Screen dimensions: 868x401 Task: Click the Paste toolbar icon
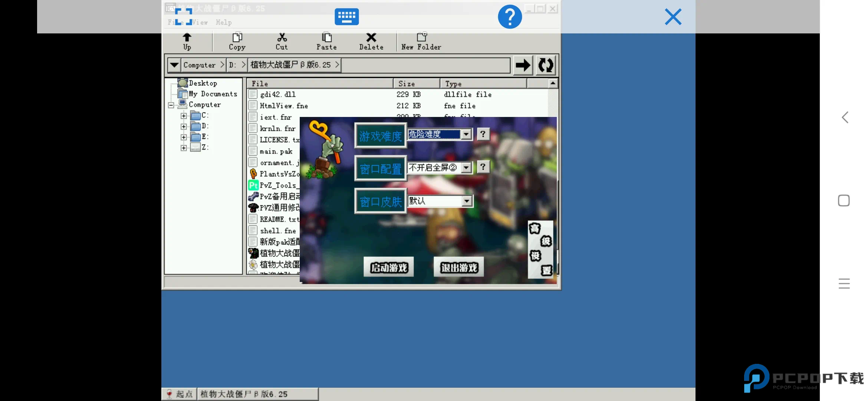[326, 38]
